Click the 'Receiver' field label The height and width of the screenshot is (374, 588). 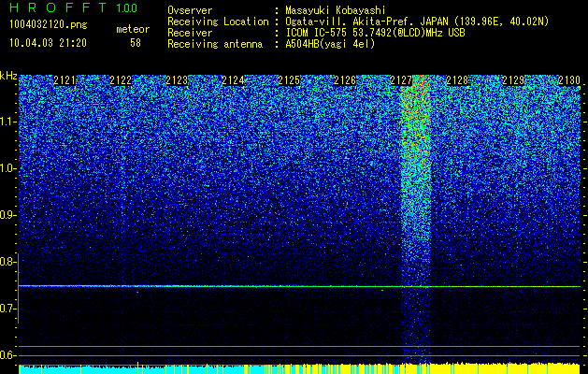click(190, 33)
